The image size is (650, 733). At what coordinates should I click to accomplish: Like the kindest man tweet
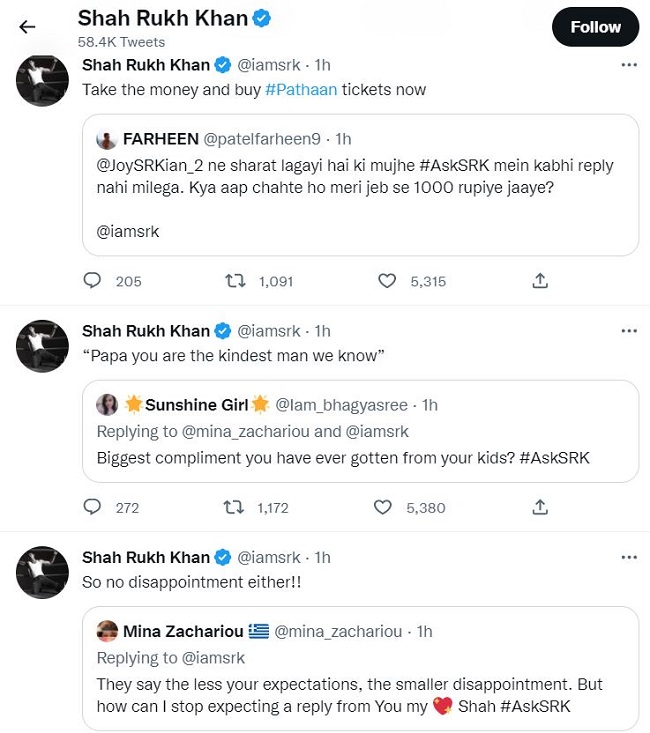pos(383,507)
